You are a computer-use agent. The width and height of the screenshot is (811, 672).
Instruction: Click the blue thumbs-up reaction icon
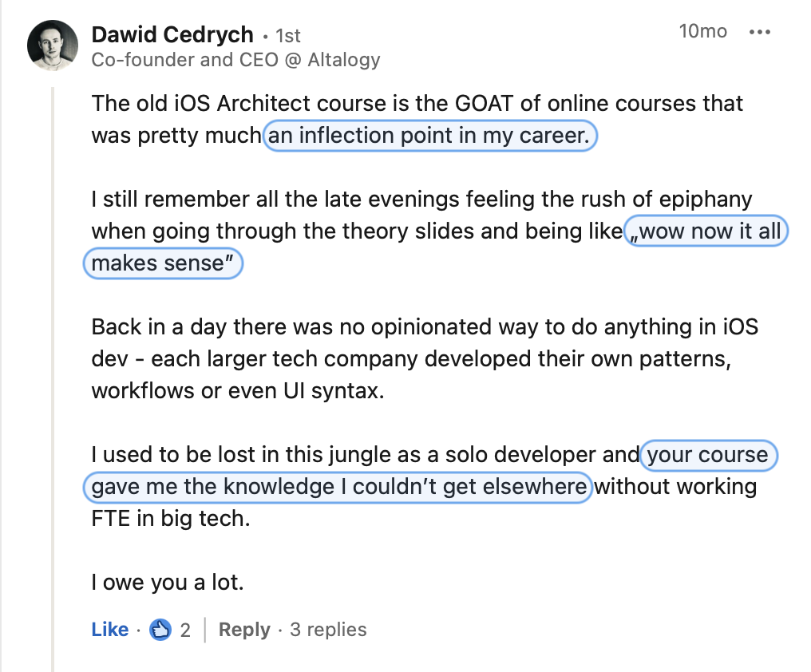160,630
